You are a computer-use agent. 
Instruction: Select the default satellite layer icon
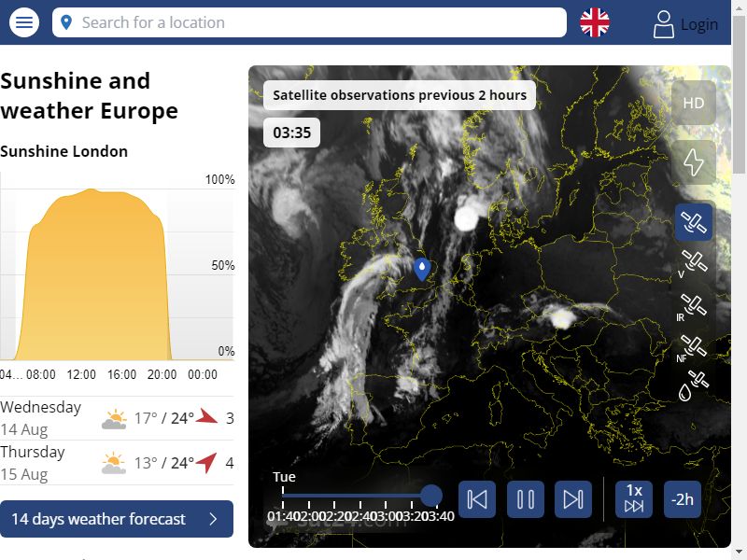pos(694,222)
